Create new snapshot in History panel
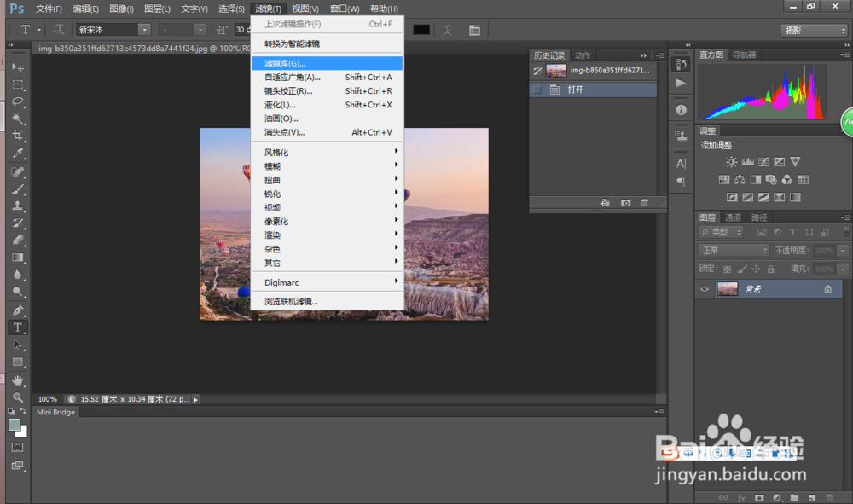Screen dimensions: 853x504 pyautogui.click(x=625, y=203)
